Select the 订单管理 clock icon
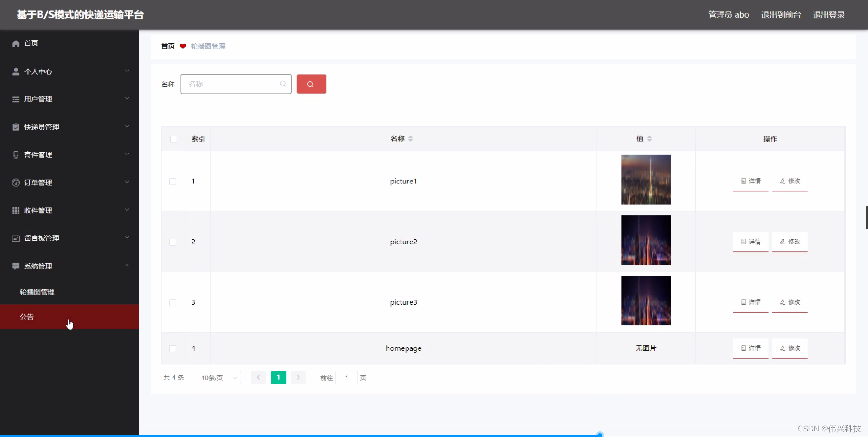 [15, 182]
